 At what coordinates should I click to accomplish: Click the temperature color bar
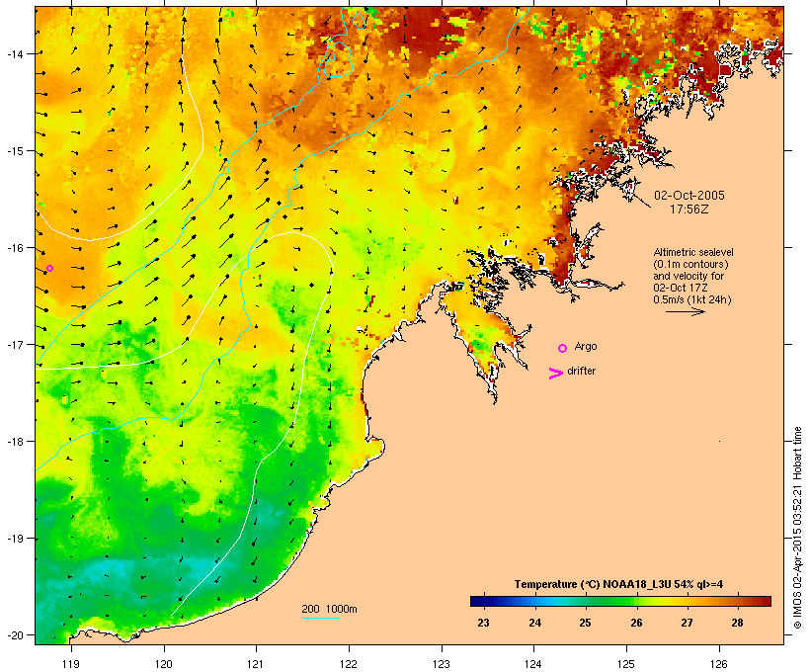click(x=620, y=601)
